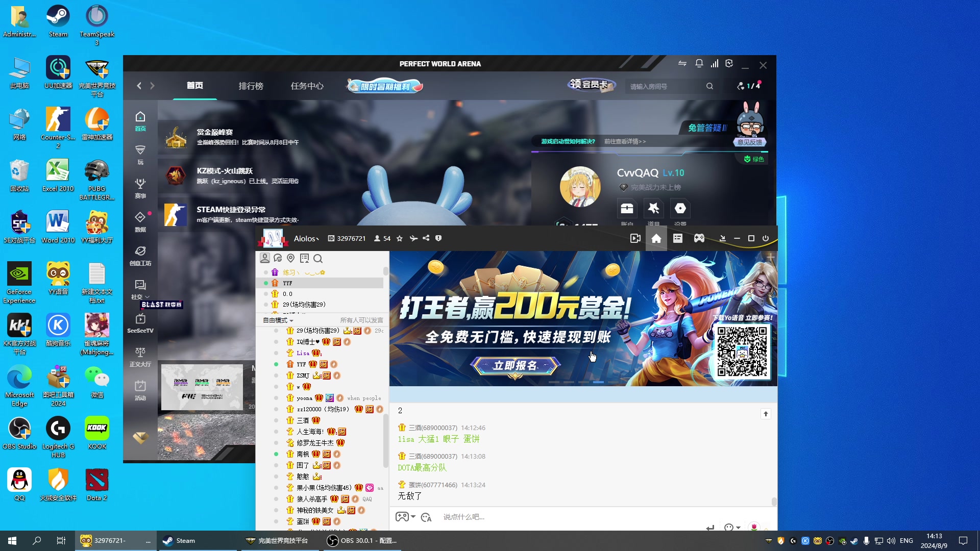Click the collapse arrow icon in YY header
Image resolution: width=980 pixels, height=551 pixels.
pyautogui.click(x=722, y=238)
